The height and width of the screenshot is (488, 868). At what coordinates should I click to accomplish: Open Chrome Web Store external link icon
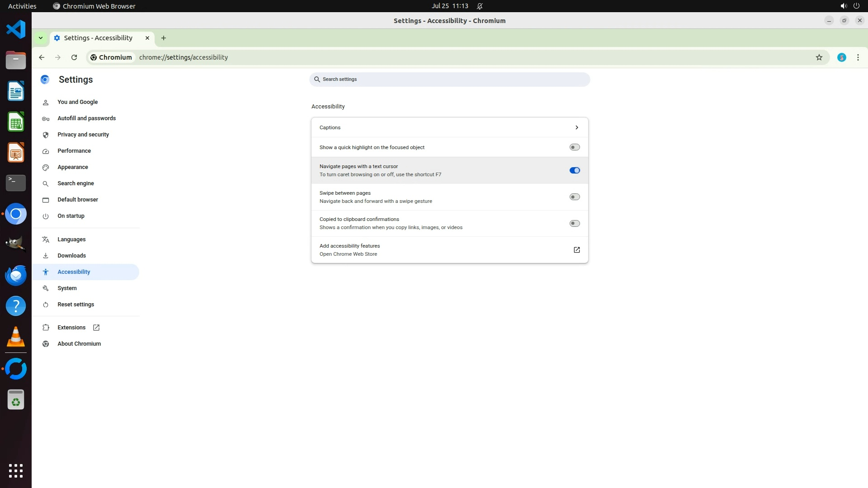pos(576,250)
